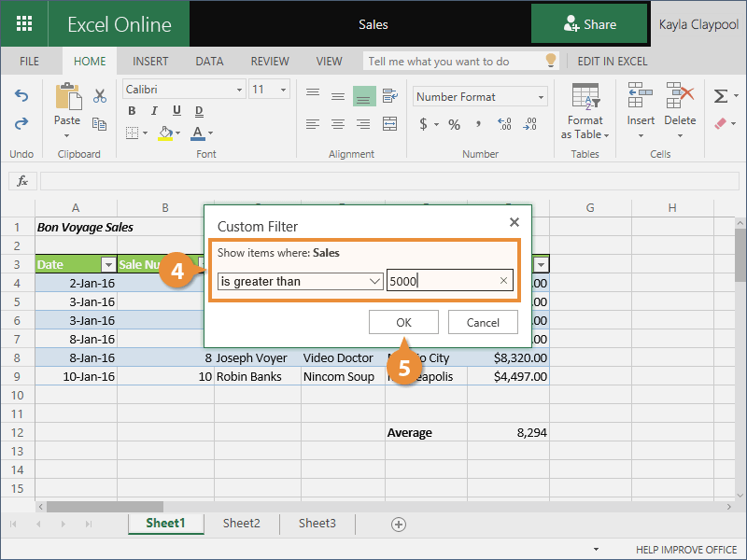Toggle bold formatting
Image resolution: width=747 pixels, height=560 pixels.
132,111
